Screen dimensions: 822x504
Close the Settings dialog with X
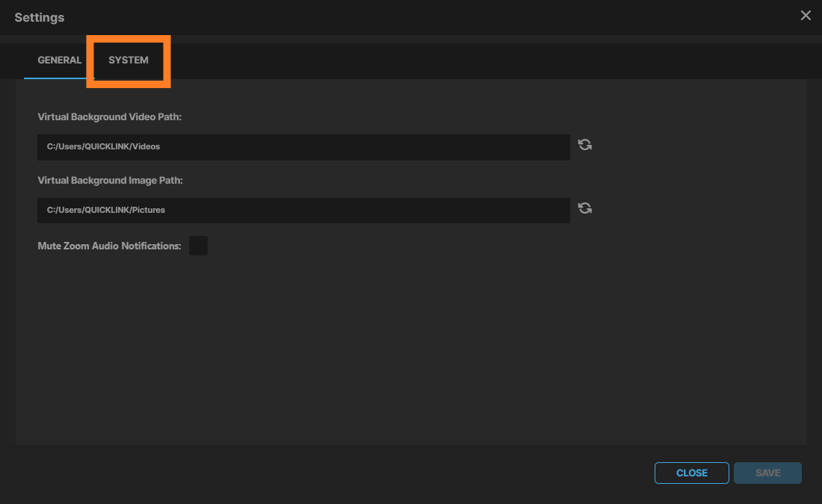(806, 16)
